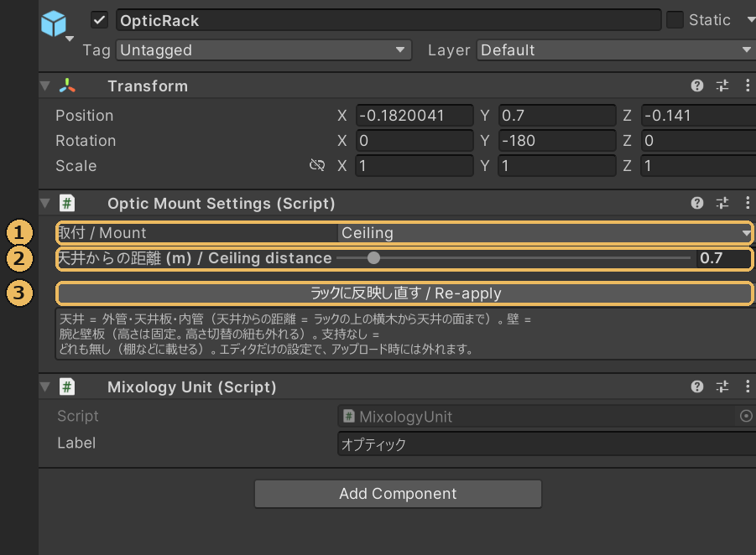
Task: Open the script object picker circle
Action: [746, 416]
